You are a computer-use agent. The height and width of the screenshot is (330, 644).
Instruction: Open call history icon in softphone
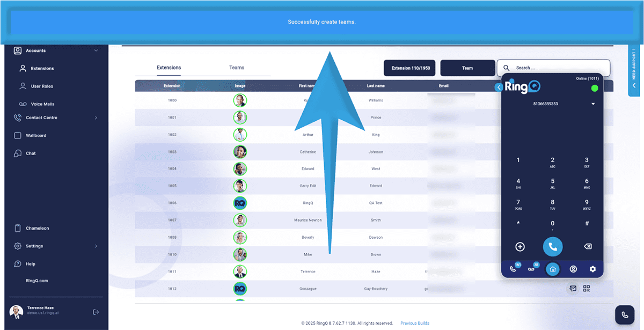(514, 269)
